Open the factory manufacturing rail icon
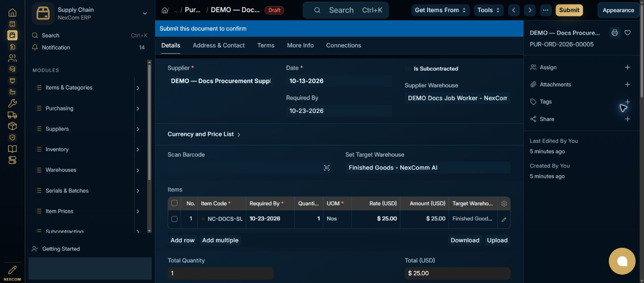This screenshot has width=644, height=283. click(12, 92)
